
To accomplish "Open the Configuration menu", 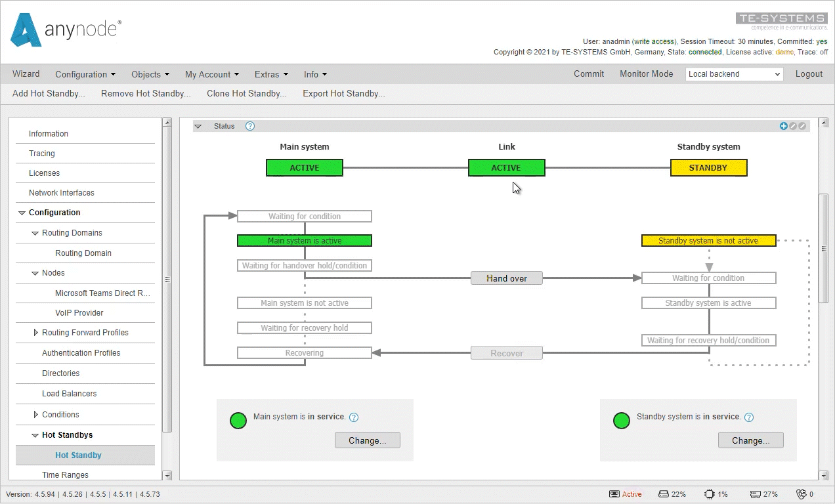I will point(85,74).
